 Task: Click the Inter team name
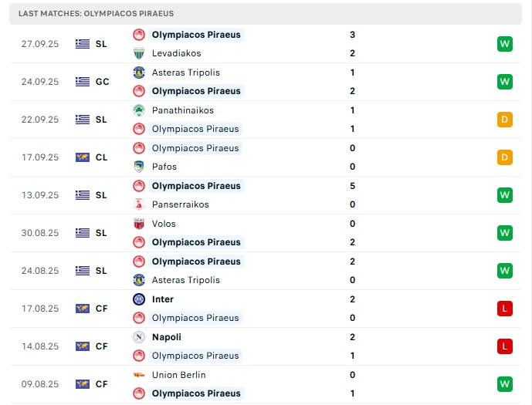click(x=163, y=299)
